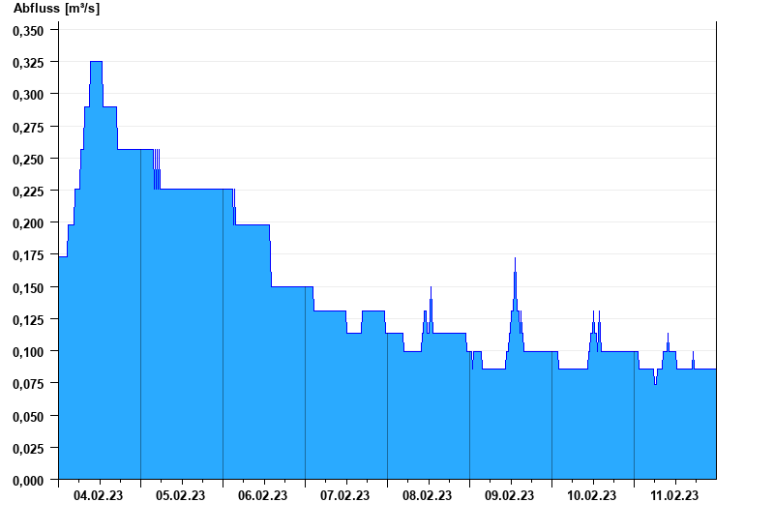Screen dimensions: 774x532
Task: Click the 0,325 peak plateau on 04.02.23
Action: click(96, 62)
